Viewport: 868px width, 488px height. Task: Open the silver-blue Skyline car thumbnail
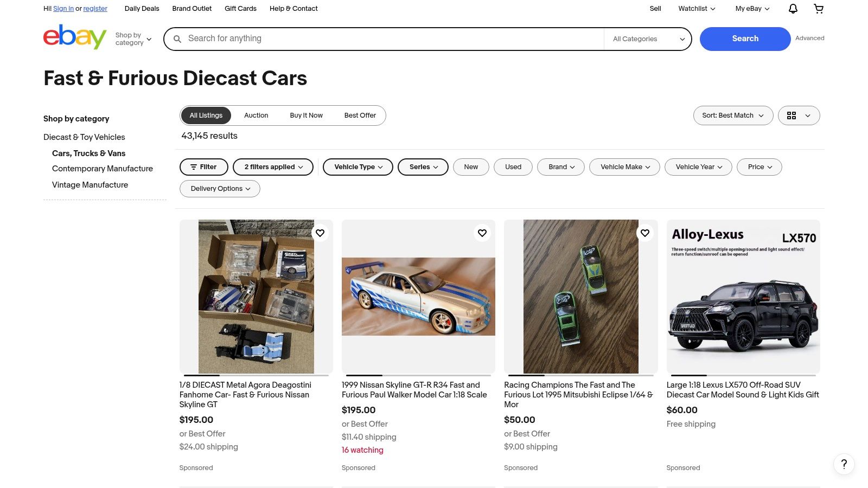(x=418, y=296)
